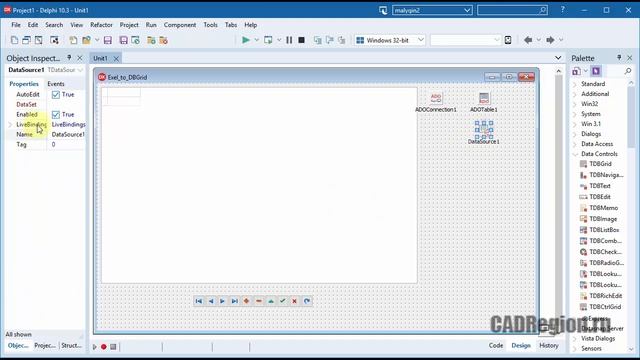The height and width of the screenshot is (360, 640).
Task: Click navigator First record button
Action: (199, 301)
